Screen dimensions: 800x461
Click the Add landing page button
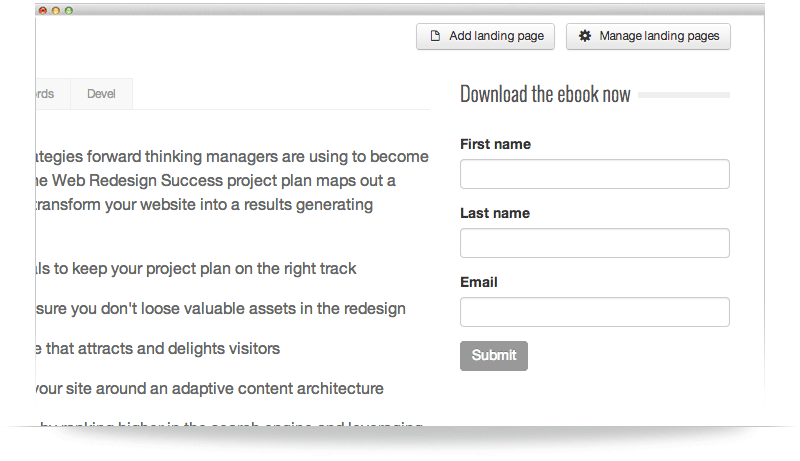point(485,36)
